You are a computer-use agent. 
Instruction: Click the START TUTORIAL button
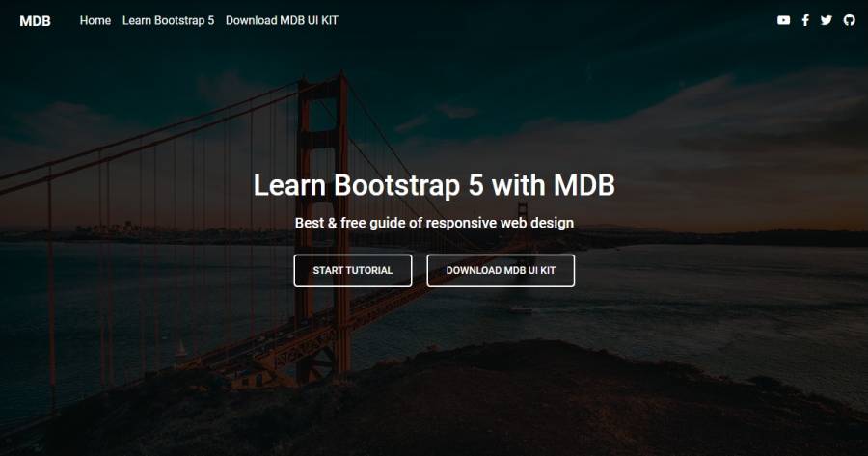click(x=353, y=271)
